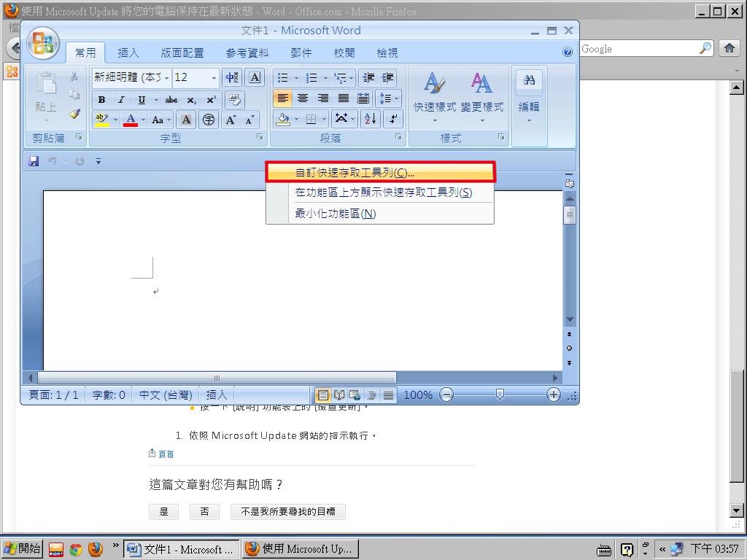Screen dimensions: 747x560
Task: Select Align Text Left
Action: pos(282,98)
